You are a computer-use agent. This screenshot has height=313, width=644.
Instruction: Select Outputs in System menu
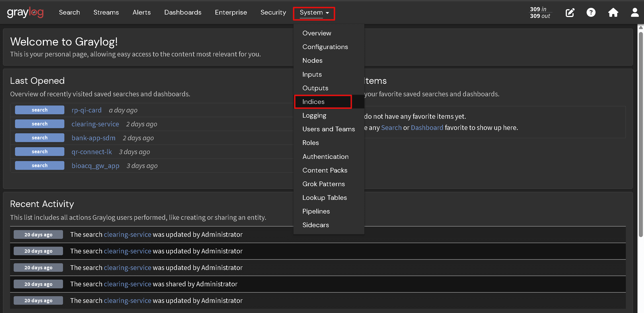coord(329,88)
